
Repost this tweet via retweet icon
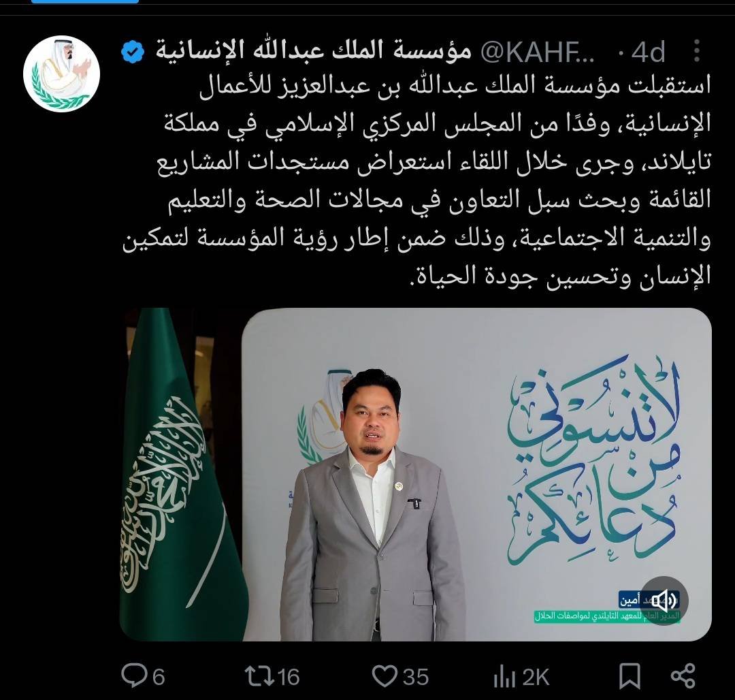tap(259, 676)
